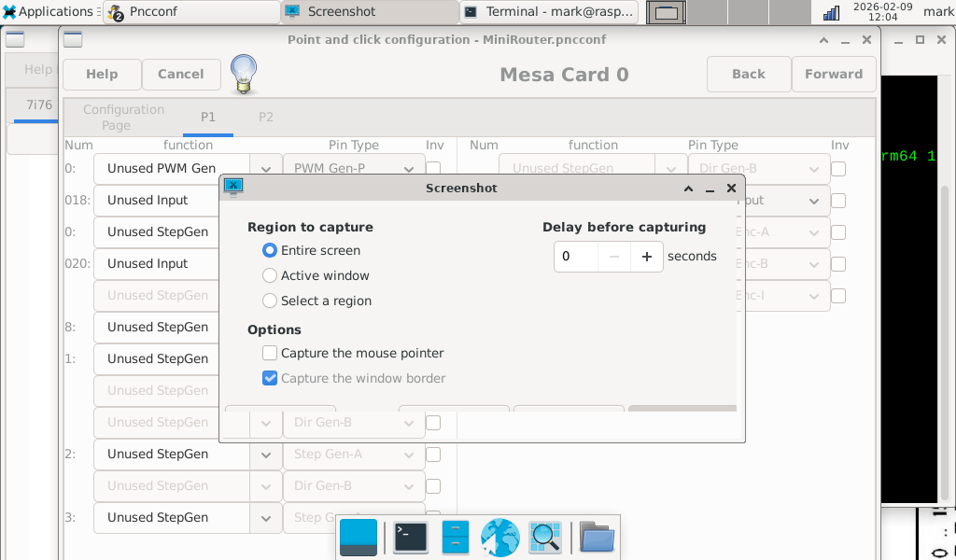Click the workspace switcher icon in top panel
956x560 pixels.
pyautogui.click(x=666, y=12)
